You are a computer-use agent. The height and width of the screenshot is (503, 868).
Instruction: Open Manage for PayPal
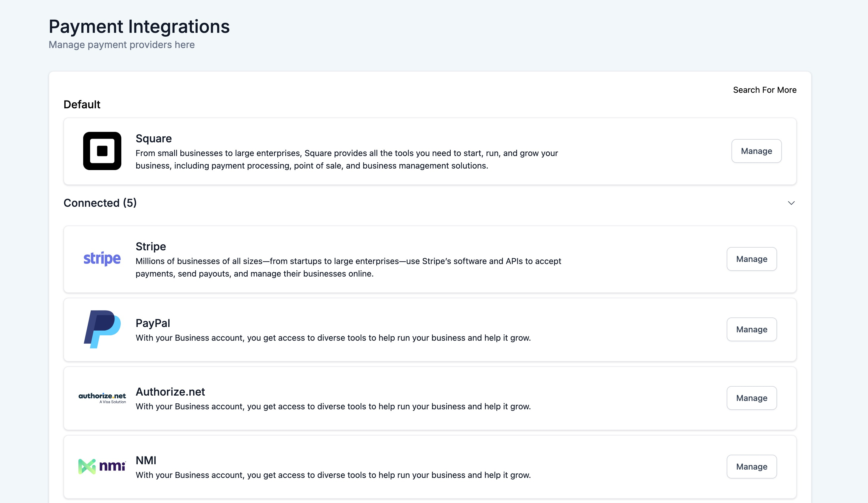(x=751, y=329)
